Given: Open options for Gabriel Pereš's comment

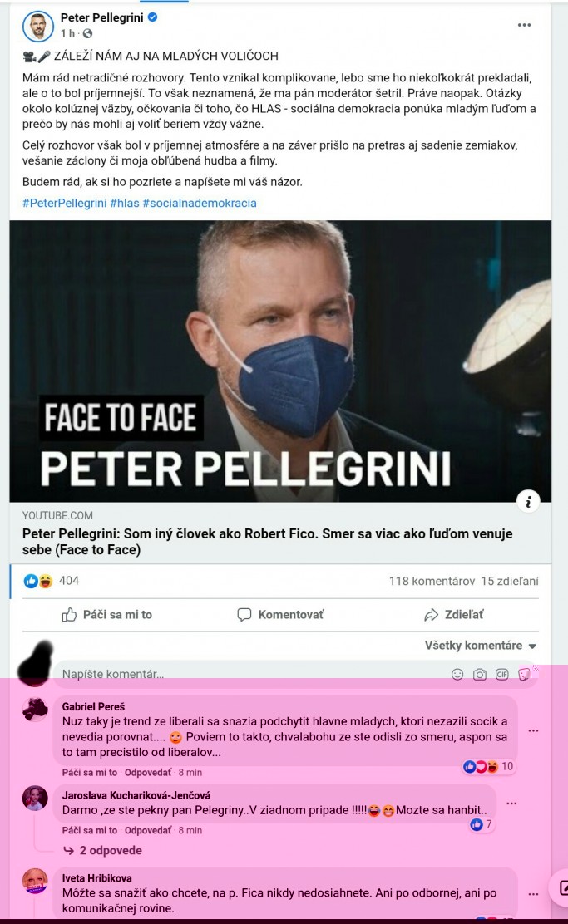Looking at the screenshot, I should coord(533,731).
